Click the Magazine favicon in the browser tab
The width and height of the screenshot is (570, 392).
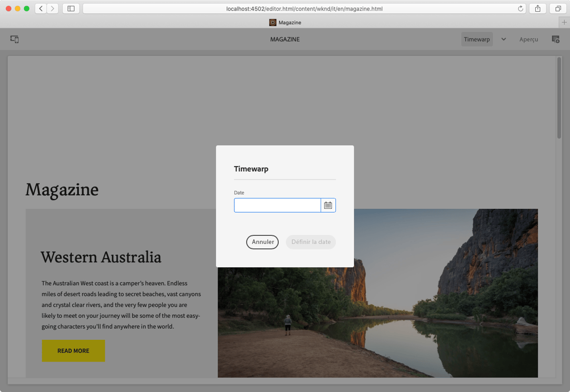click(272, 22)
